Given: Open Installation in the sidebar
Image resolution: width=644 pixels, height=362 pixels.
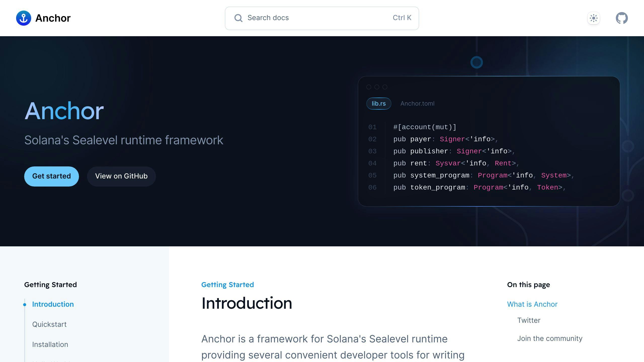Looking at the screenshot, I should click(x=50, y=344).
